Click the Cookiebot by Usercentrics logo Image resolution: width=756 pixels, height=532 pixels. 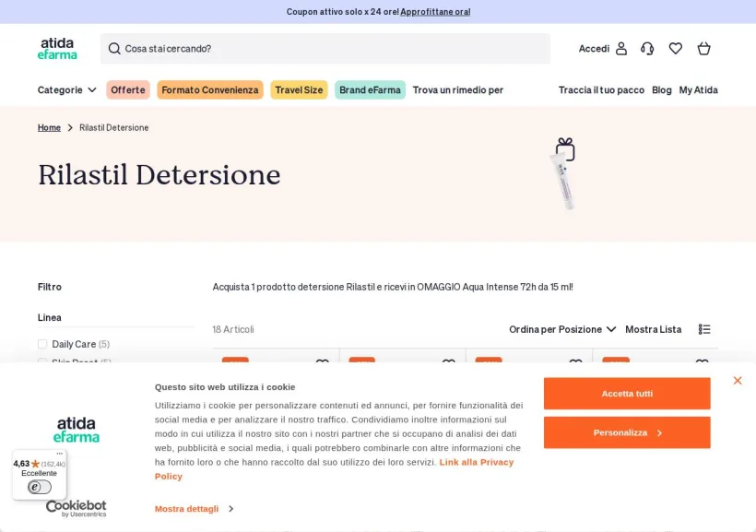[77, 508]
